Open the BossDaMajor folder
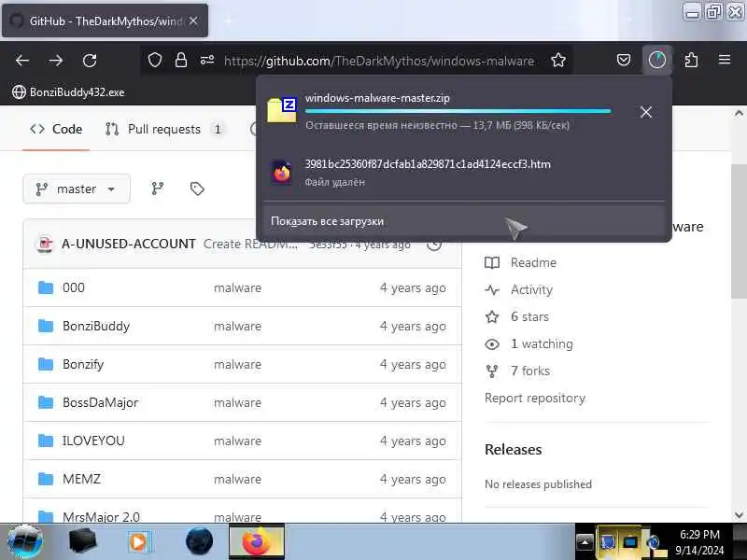This screenshot has width=747, height=560. (101, 402)
